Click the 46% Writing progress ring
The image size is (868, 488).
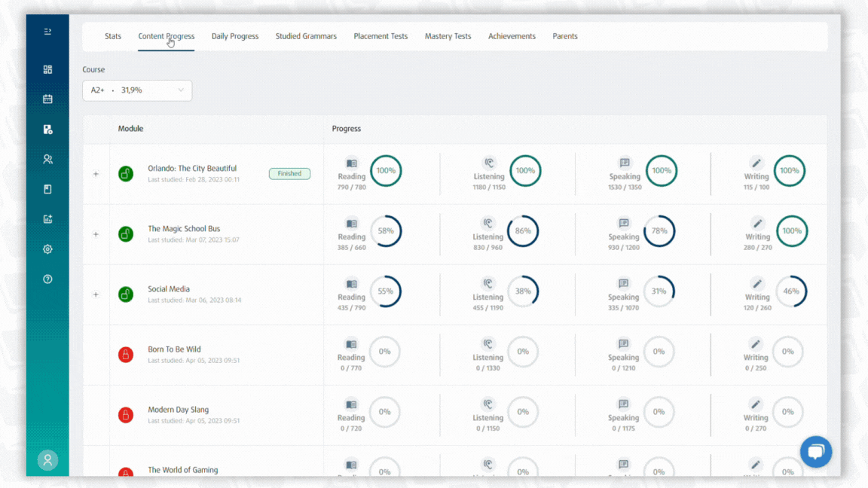[x=791, y=291]
